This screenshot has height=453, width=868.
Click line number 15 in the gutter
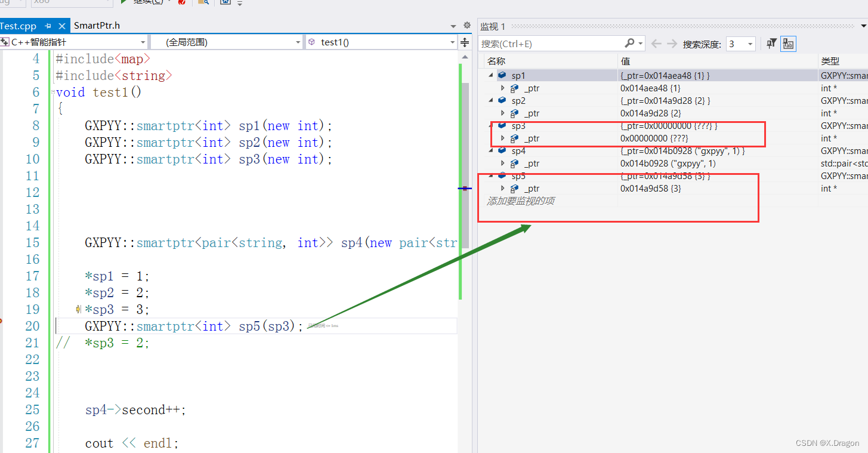point(32,243)
